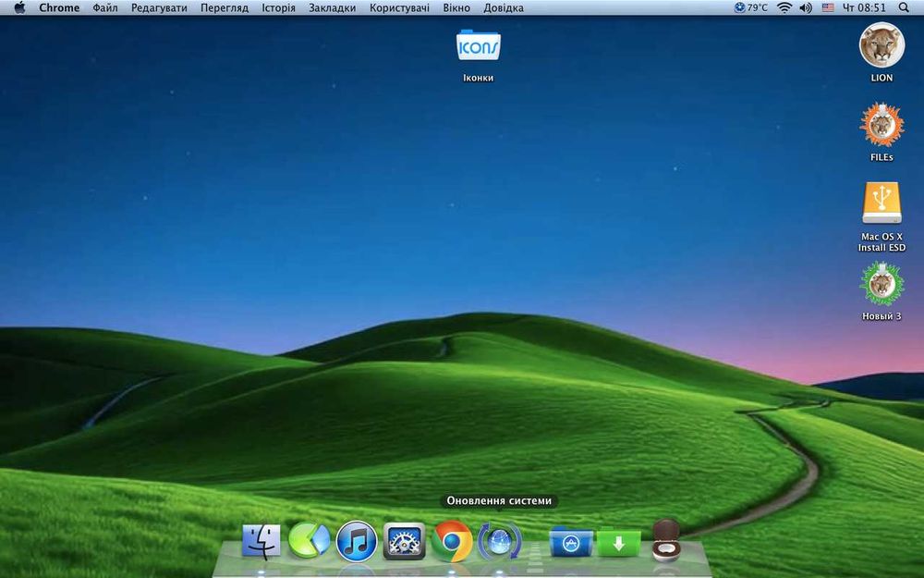Screen dimensions: 924x578
Task: Open the US flag input source menu
Action: point(828,7)
